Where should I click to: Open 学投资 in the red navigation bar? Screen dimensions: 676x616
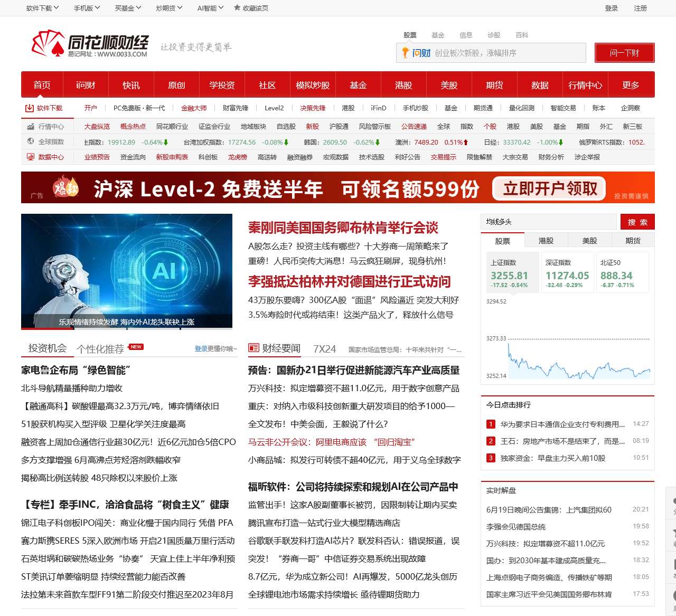pos(222,85)
